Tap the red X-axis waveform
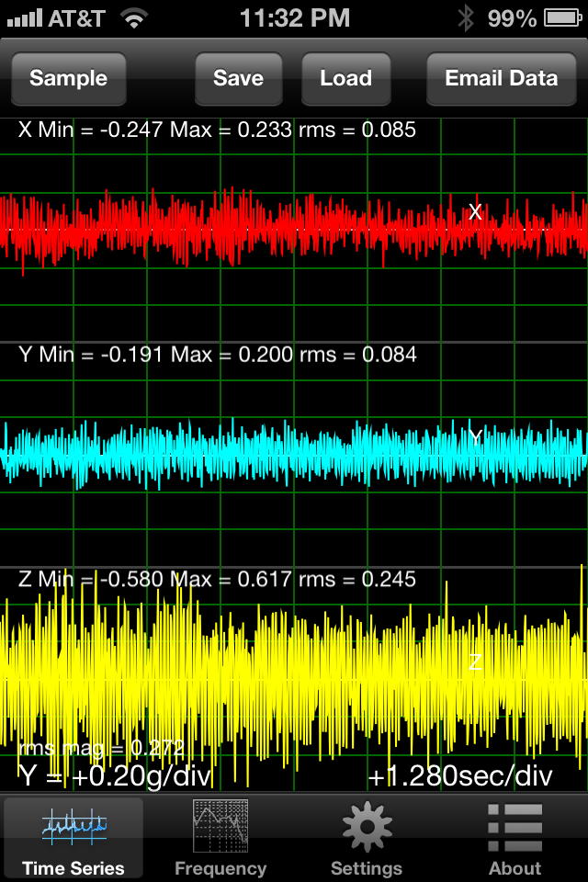This screenshot has height=882, width=588. pyautogui.click(x=276, y=226)
